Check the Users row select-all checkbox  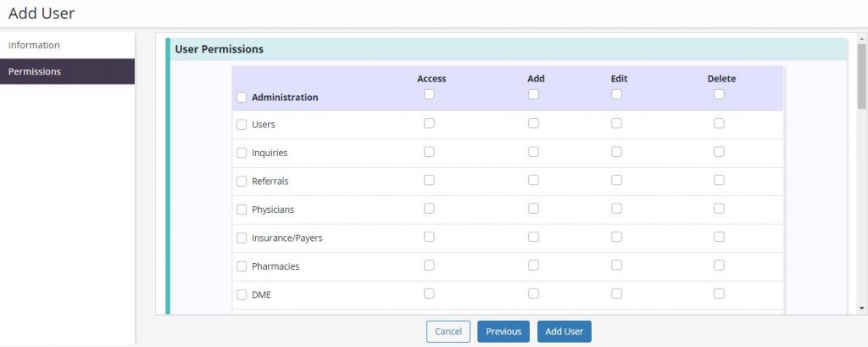click(242, 125)
